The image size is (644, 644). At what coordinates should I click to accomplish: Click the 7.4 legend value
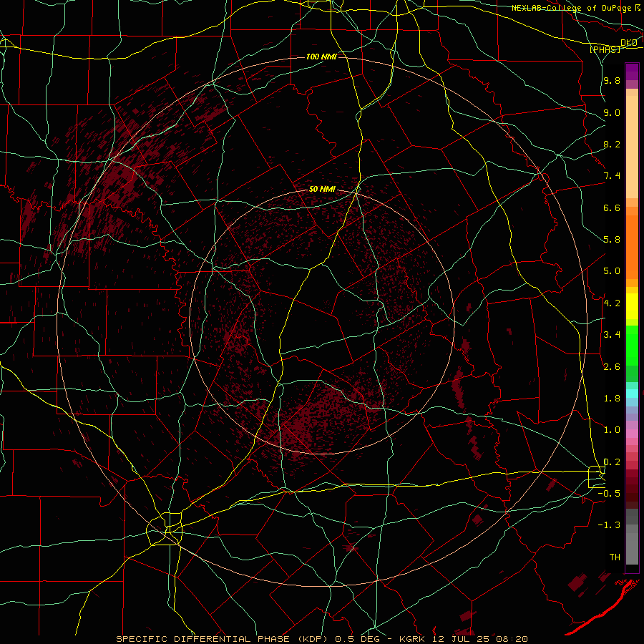click(612, 176)
